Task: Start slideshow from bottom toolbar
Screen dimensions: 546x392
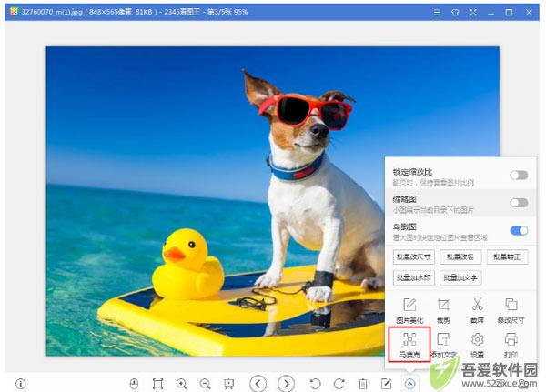Action: 228,384
